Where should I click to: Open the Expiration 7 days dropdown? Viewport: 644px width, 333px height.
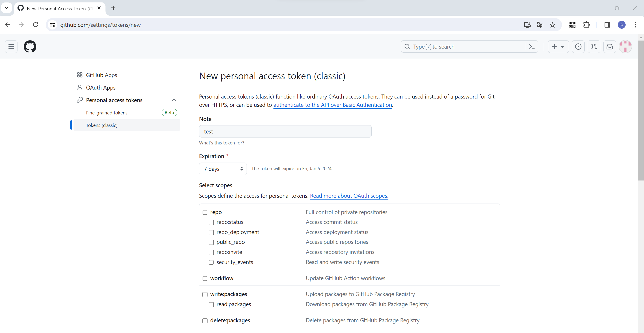click(x=223, y=169)
